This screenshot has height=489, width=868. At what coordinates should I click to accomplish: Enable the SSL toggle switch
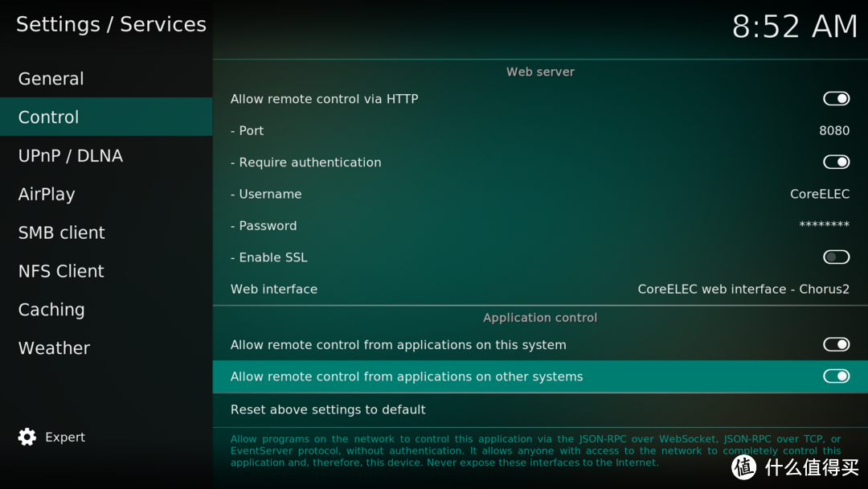836,257
